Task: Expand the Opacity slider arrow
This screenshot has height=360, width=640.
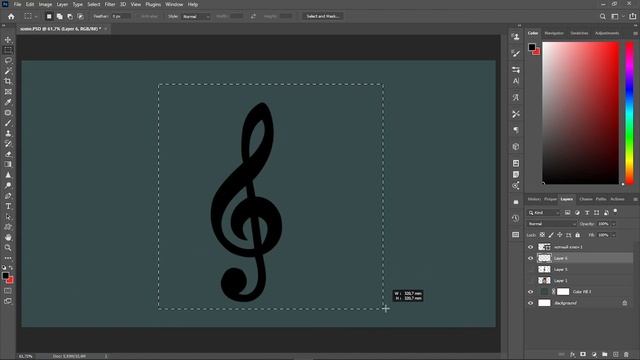Action: click(x=613, y=224)
